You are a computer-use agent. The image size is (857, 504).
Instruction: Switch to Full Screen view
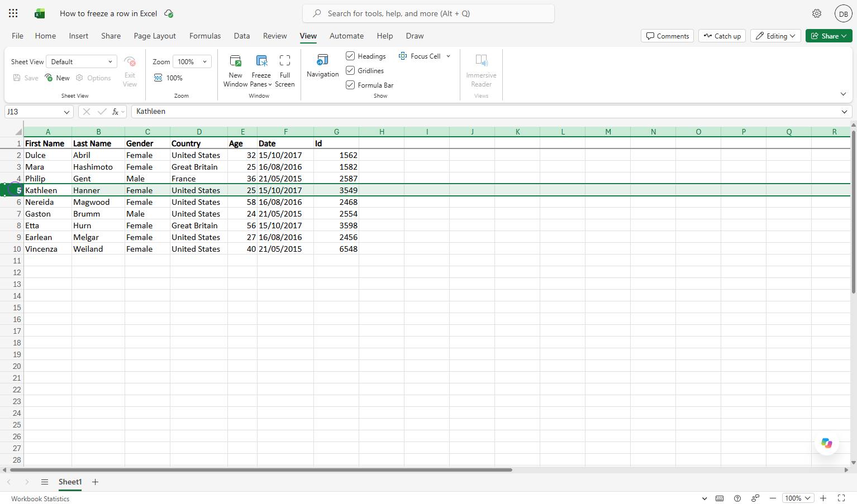284,71
